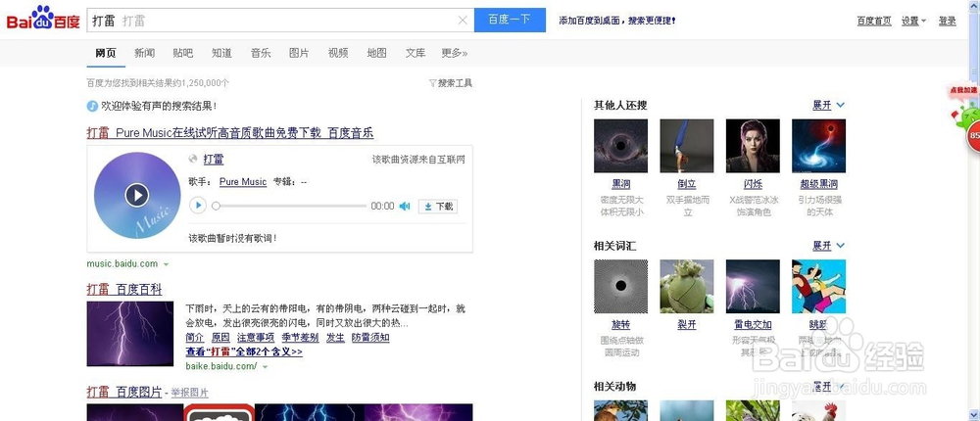The width and height of the screenshot is (980, 421).
Task: Click the Baidu logo
Action: coord(43,20)
